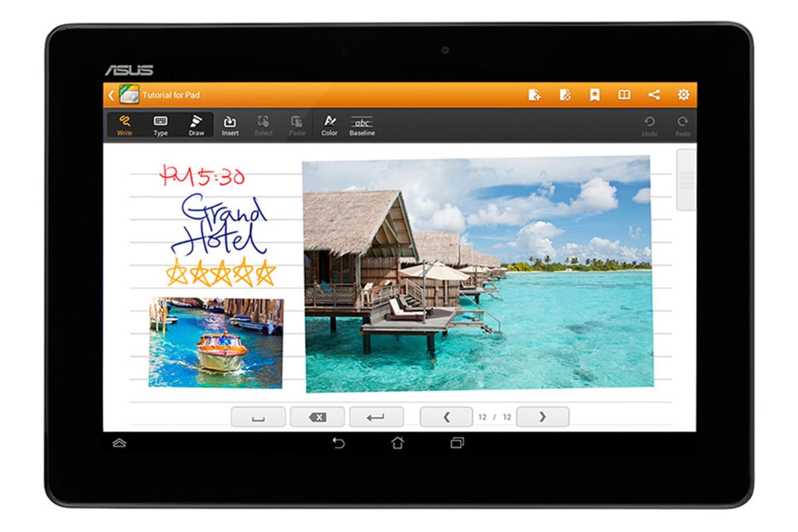Advance to next page with right chevron

[542, 417]
